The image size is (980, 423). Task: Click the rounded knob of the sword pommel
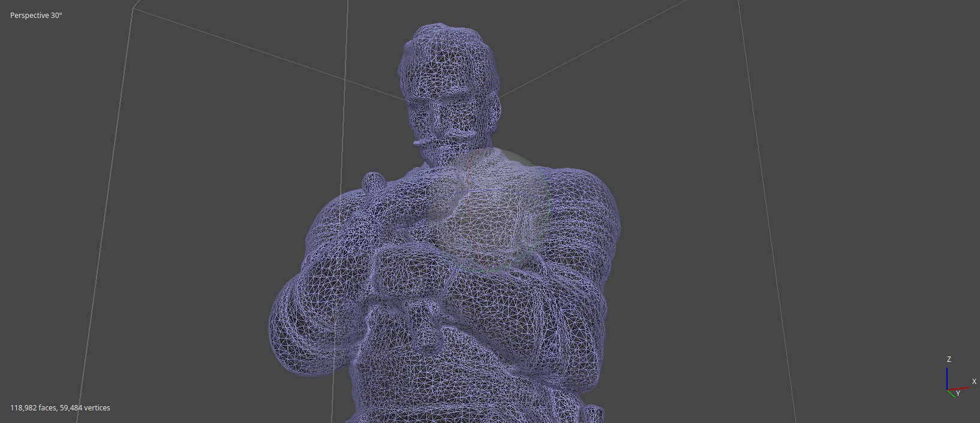tap(373, 181)
